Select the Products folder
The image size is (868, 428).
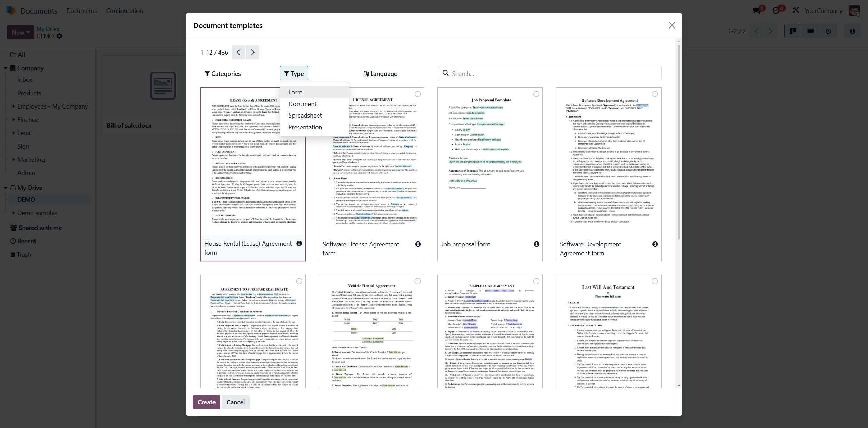pos(29,93)
